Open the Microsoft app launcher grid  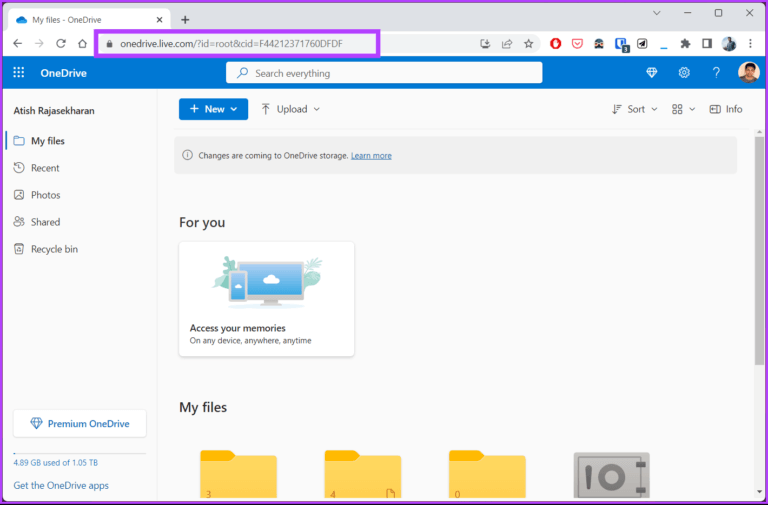[x=19, y=73]
